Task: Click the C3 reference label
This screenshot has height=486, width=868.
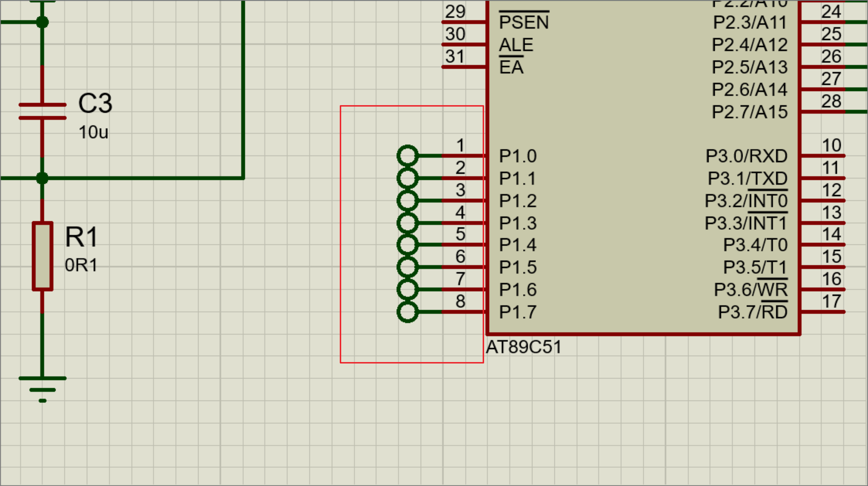Action: [x=95, y=103]
